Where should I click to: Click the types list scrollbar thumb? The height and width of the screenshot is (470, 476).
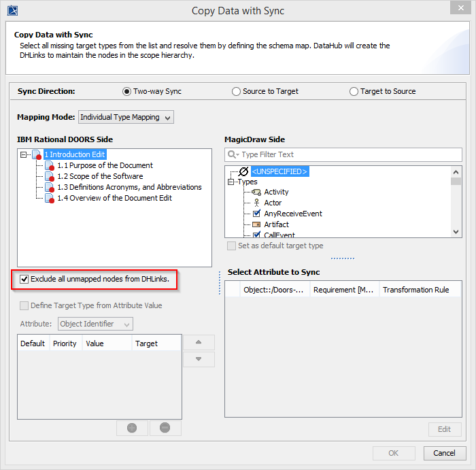[x=456, y=182]
